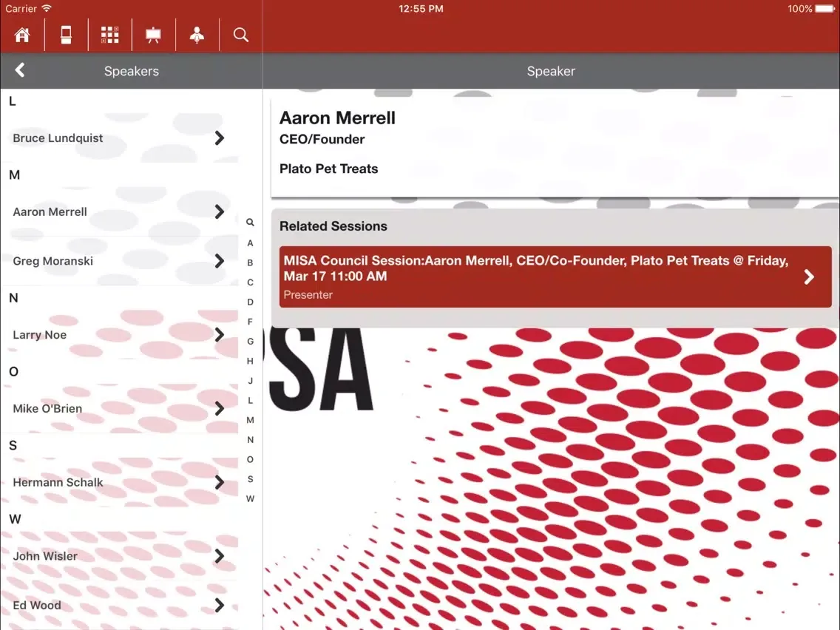Select Mike O'Brien speaker name
840x630 pixels.
point(47,409)
